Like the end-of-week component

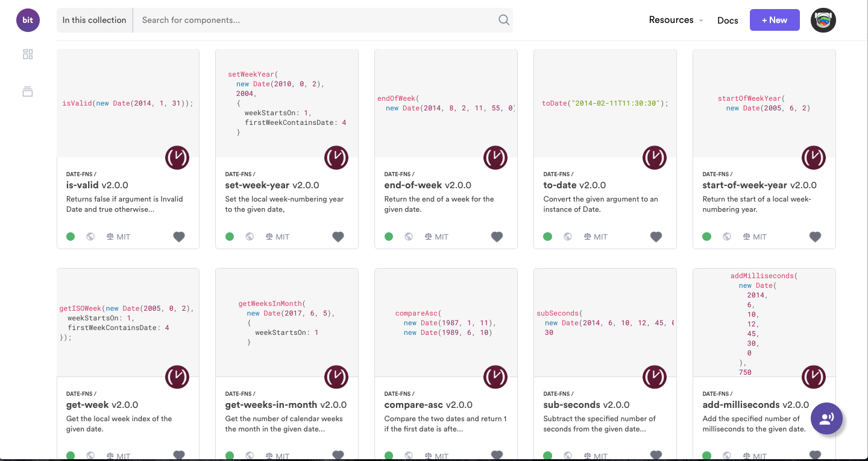tap(497, 237)
